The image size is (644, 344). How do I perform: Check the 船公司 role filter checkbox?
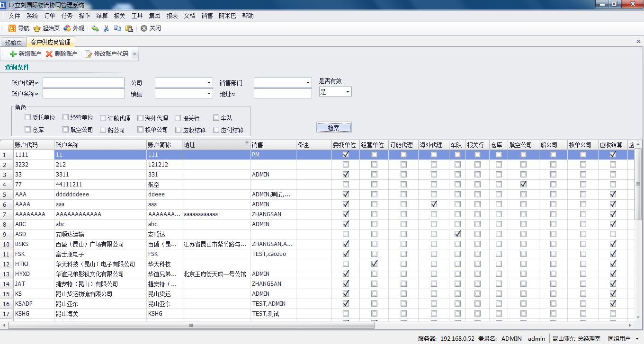point(103,130)
